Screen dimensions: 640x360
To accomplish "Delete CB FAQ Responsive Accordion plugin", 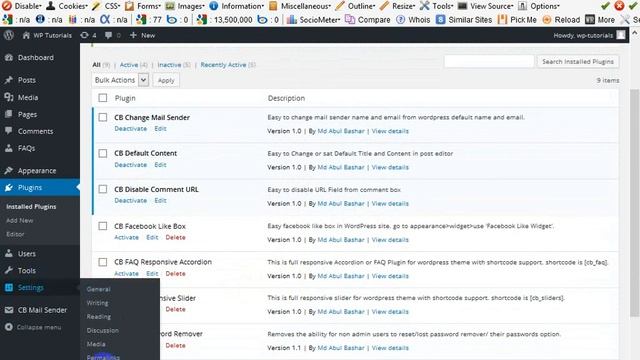I will point(176,273).
